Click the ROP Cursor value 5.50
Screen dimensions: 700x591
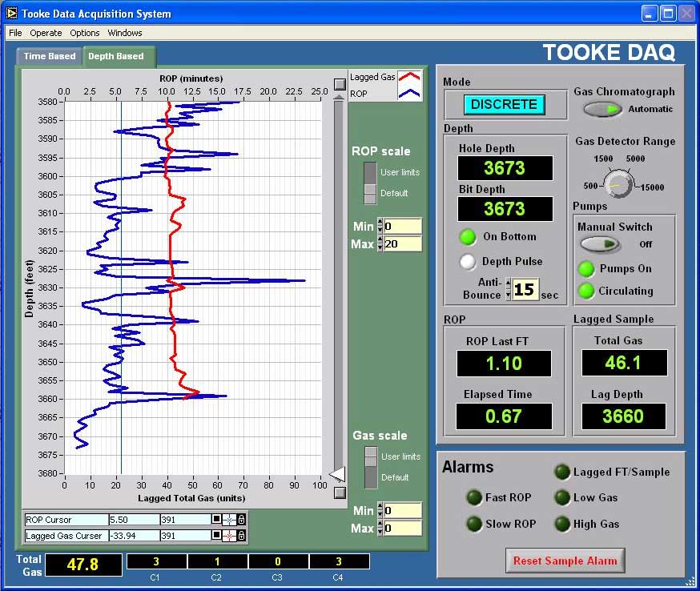[134, 520]
